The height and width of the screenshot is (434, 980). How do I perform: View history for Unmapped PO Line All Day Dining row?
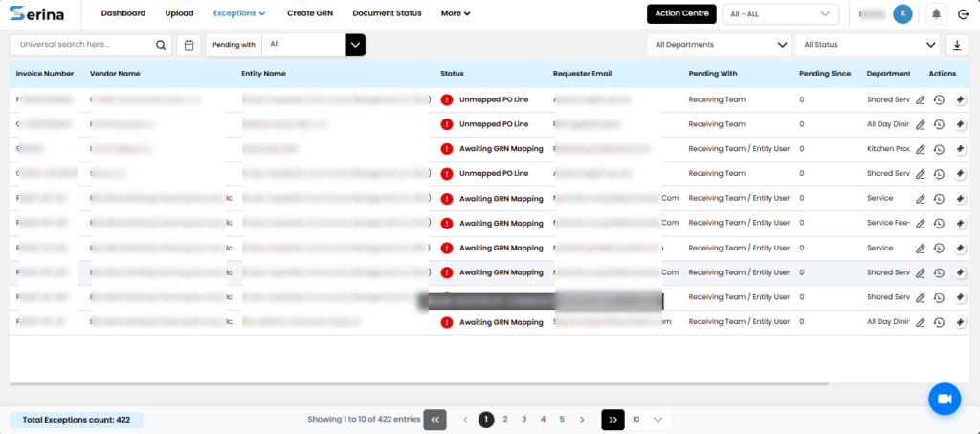(939, 125)
